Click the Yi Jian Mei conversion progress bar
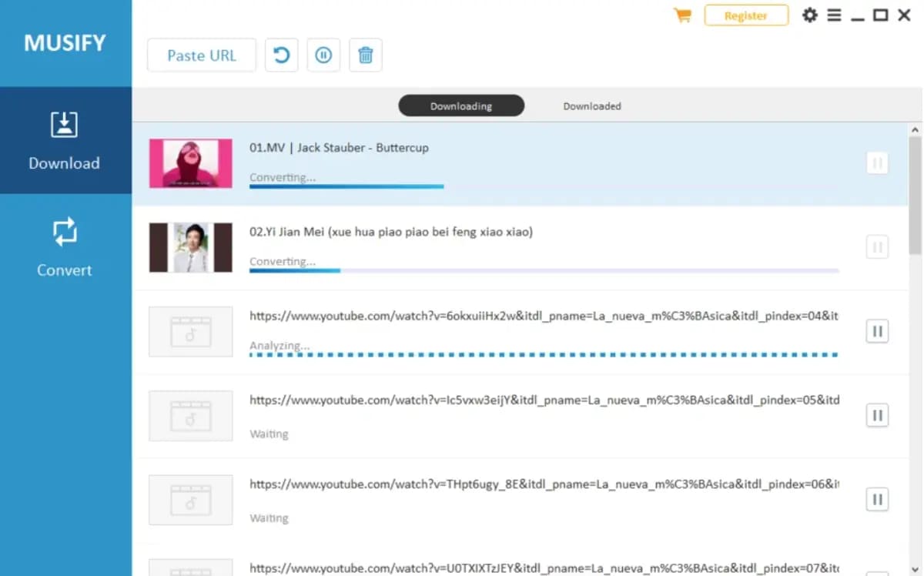 click(x=544, y=270)
